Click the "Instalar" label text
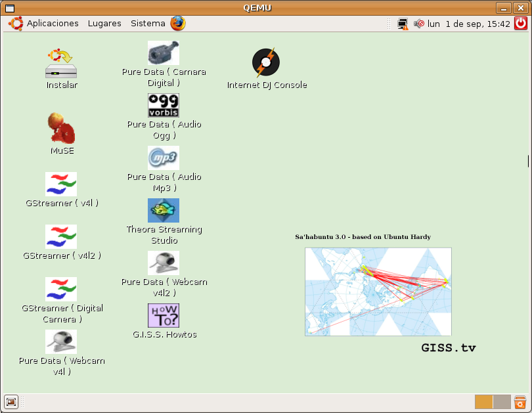This screenshot has height=413, width=532. click(x=62, y=85)
